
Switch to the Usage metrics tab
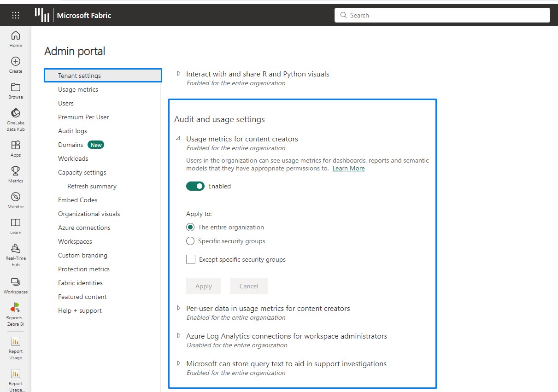[78, 89]
